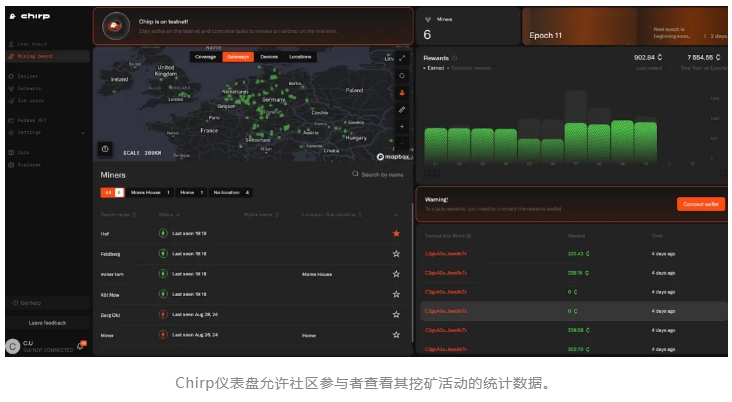Click the testnet mascot icon in banner
Screen dimensions: 732x402
[115, 26]
